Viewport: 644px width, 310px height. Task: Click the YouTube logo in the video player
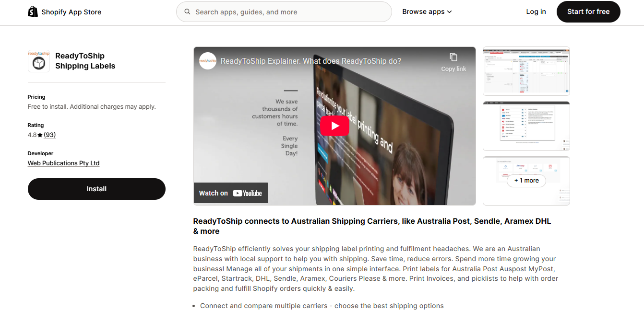point(248,193)
